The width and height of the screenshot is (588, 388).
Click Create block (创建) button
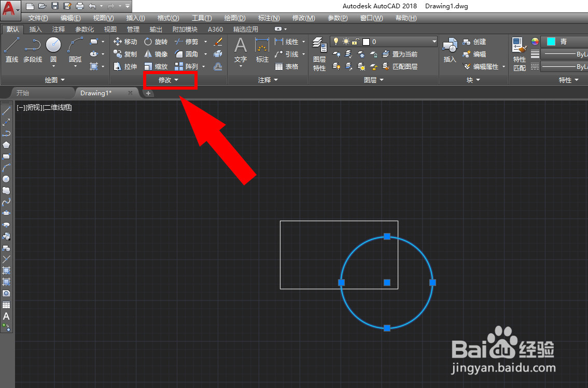pos(474,41)
